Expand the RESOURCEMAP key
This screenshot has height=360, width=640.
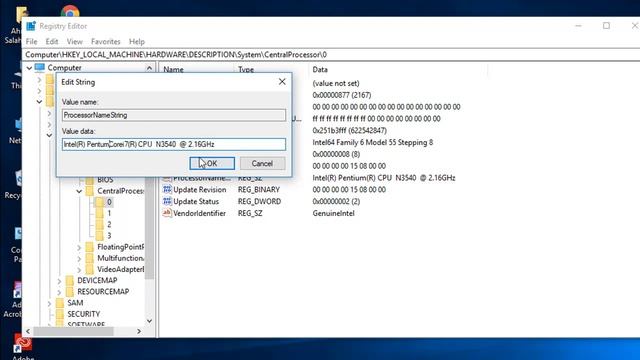point(59,292)
